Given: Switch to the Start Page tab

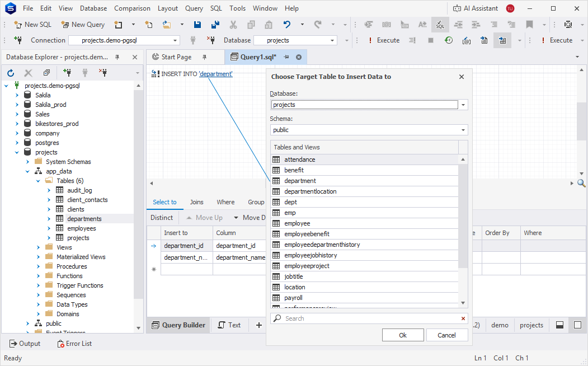Looking at the screenshot, I should click(176, 57).
